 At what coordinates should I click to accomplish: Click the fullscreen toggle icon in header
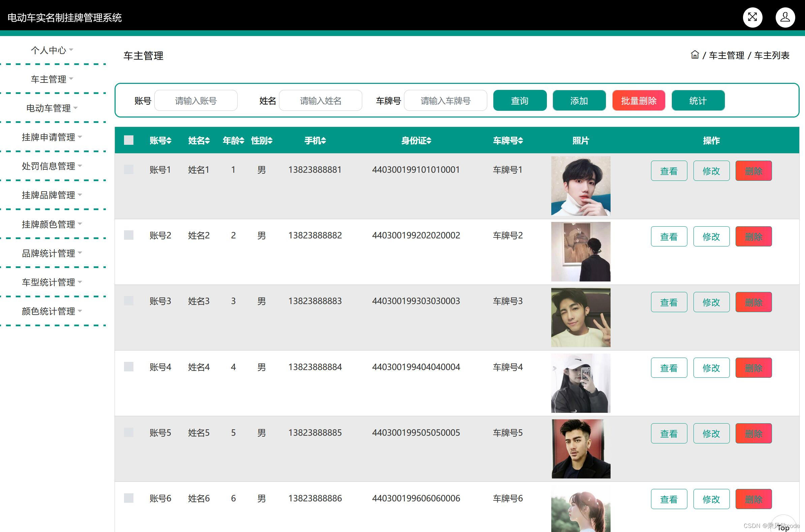[752, 17]
